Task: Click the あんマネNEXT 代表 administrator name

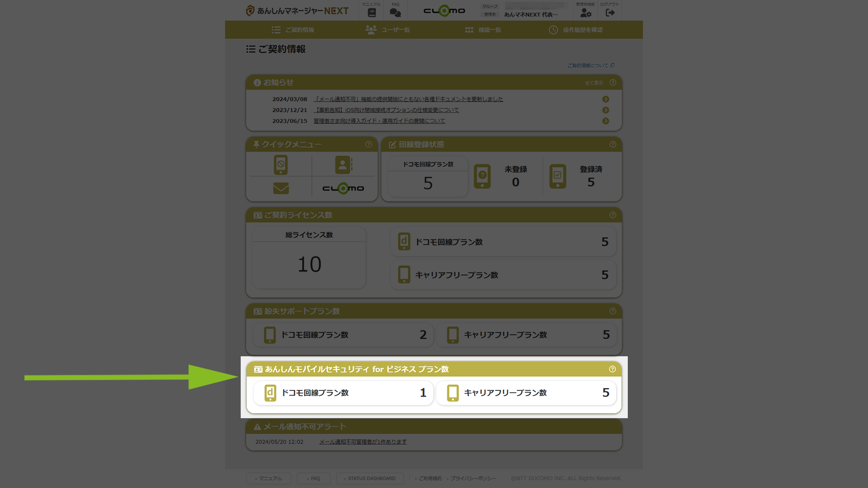Action: click(x=531, y=15)
